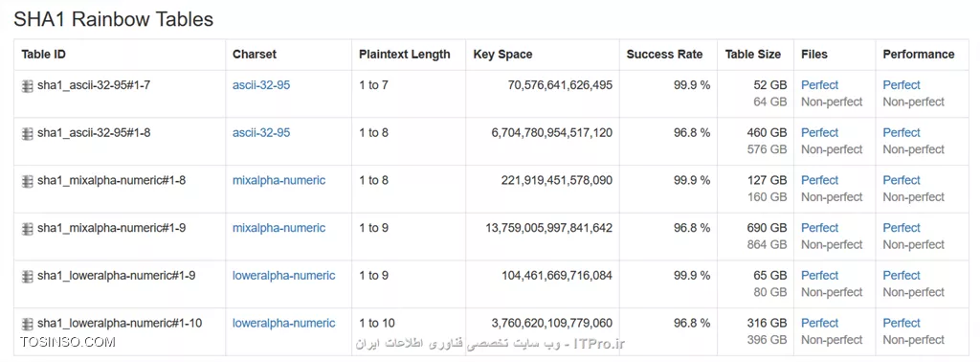Open mixalpha-numeric charset link for 1 to 9 table
This screenshot has height=362, width=980.
pos(278,228)
